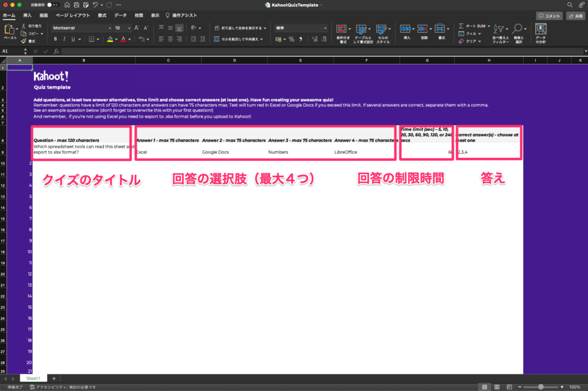Click the Save As floppy-with-pencil icon
The image size is (588, 391).
tap(86, 5)
